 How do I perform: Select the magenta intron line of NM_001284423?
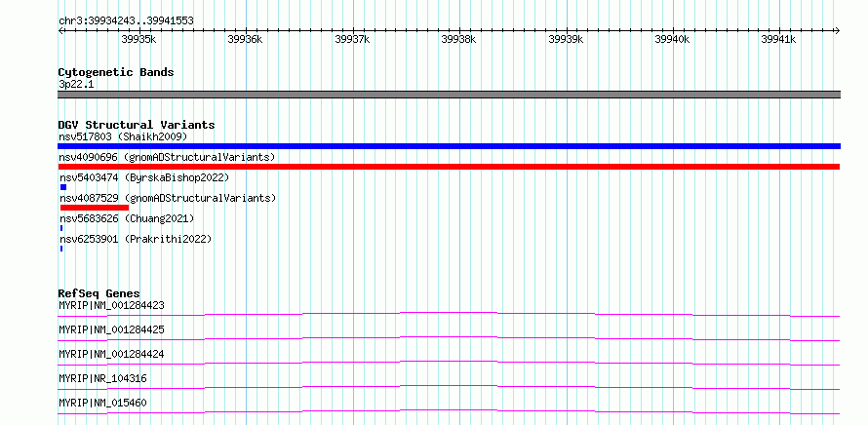pyautogui.click(x=449, y=314)
